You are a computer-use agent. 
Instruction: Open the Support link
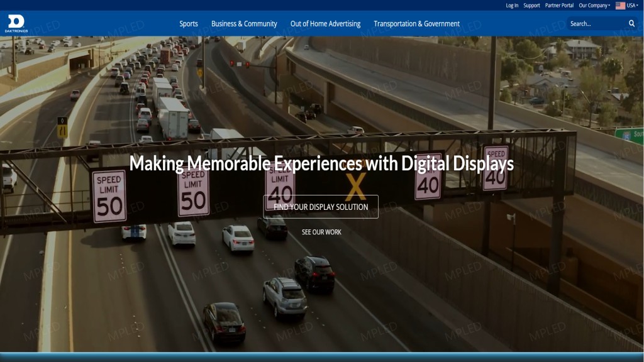[x=531, y=6]
